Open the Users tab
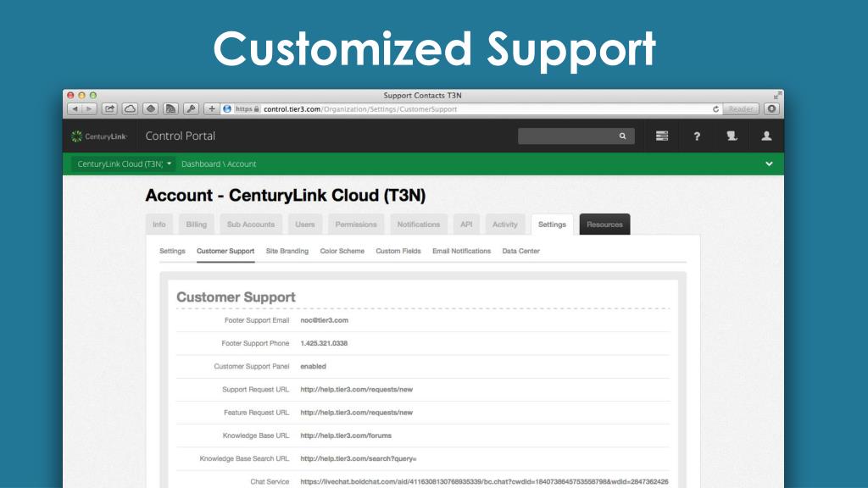The image size is (868, 488). tap(305, 224)
